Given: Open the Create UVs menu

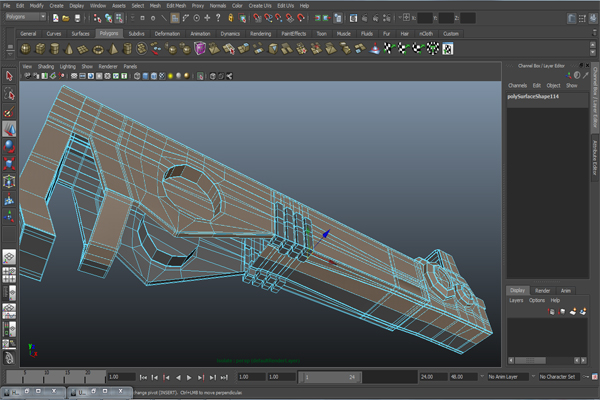Looking at the screenshot, I should 260,6.
